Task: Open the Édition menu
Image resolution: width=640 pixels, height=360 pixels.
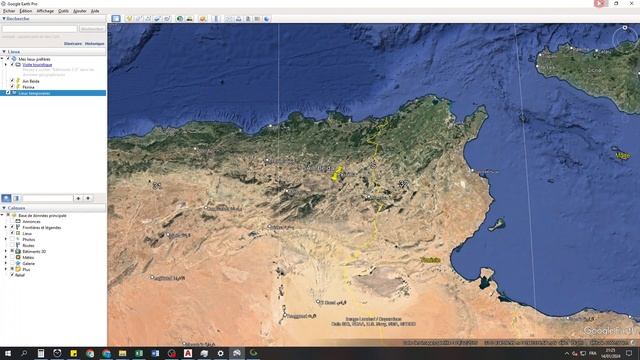Action: (x=25, y=11)
